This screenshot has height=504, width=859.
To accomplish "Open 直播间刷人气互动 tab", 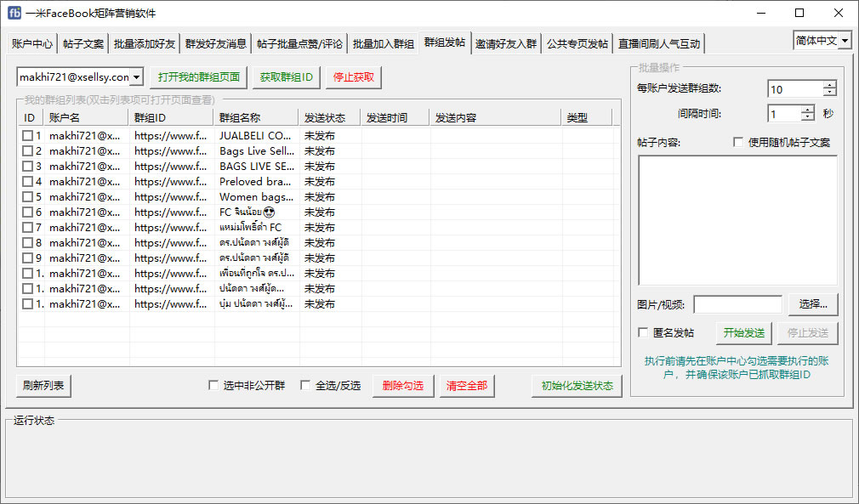I will [659, 44].
